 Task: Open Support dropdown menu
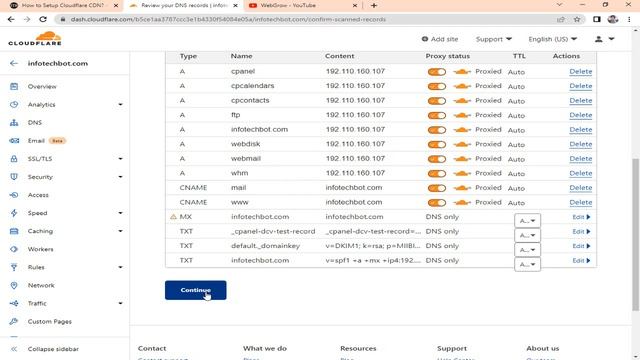(x=493, y=39)
